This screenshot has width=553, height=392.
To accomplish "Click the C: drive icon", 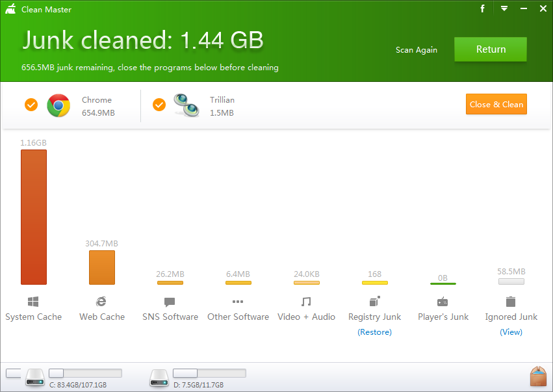I will 35,377.
